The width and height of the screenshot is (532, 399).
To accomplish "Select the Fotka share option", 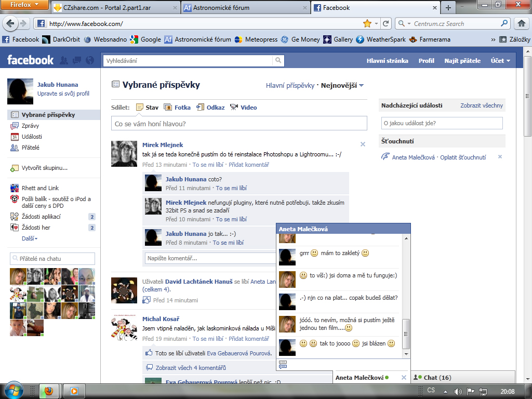I will click(177, 108).
